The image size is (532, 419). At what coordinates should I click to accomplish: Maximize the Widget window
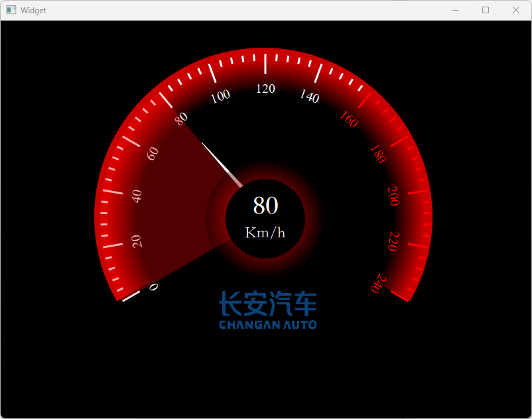[486, 10]
